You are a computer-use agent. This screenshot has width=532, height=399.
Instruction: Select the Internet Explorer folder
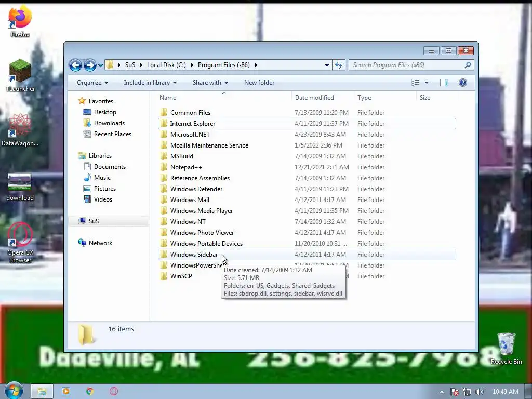(x=307, y=124)
